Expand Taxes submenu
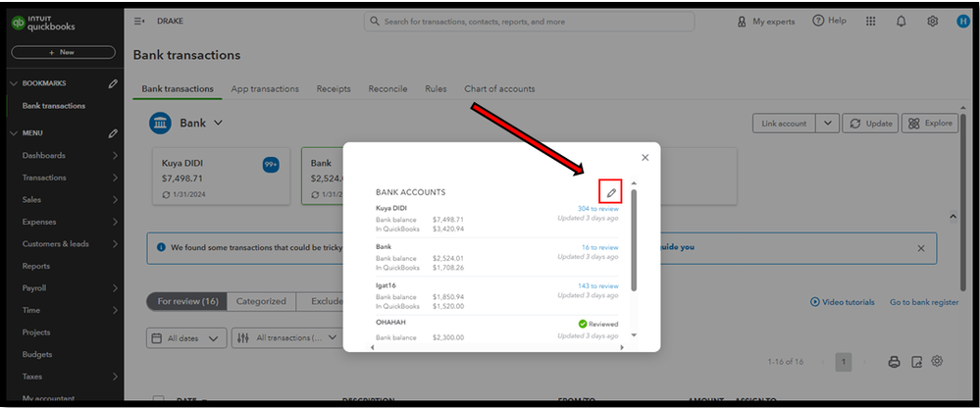The height and width of the screenshot is (408, 980). (x=115, y=377)
